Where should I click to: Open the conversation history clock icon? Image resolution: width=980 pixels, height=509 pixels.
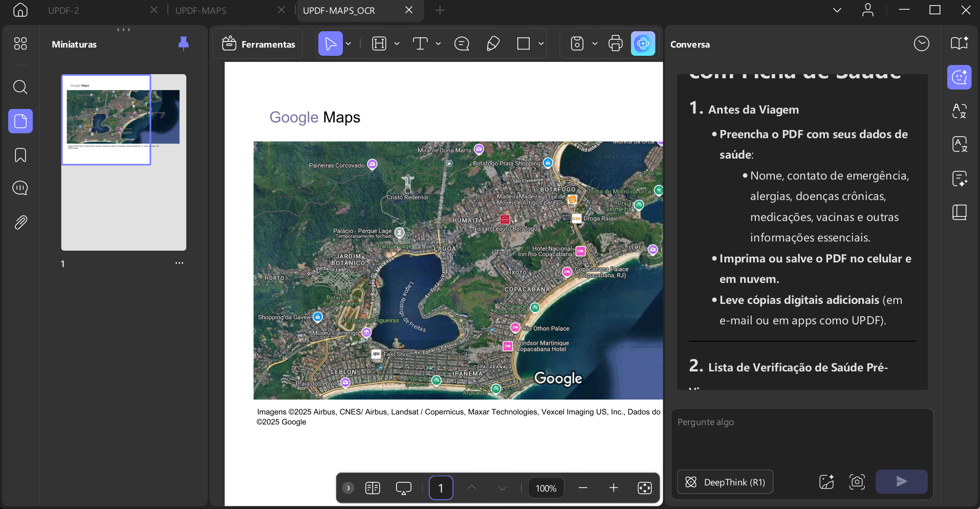pyautogui.click(x=922, y=44)
